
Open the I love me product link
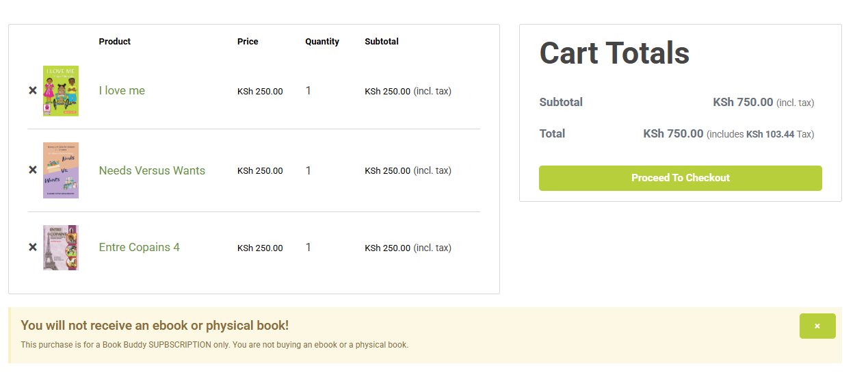[x=122, y=90]
